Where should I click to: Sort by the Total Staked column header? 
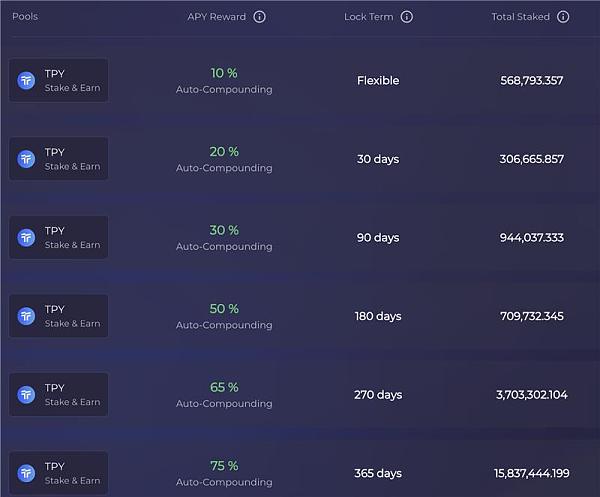coord(520,17)
